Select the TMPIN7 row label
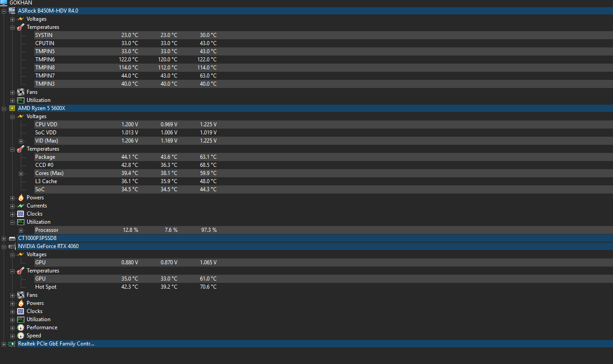Viewport: 613px width, 364px height. pyautogui.click(x=45, y=76)
